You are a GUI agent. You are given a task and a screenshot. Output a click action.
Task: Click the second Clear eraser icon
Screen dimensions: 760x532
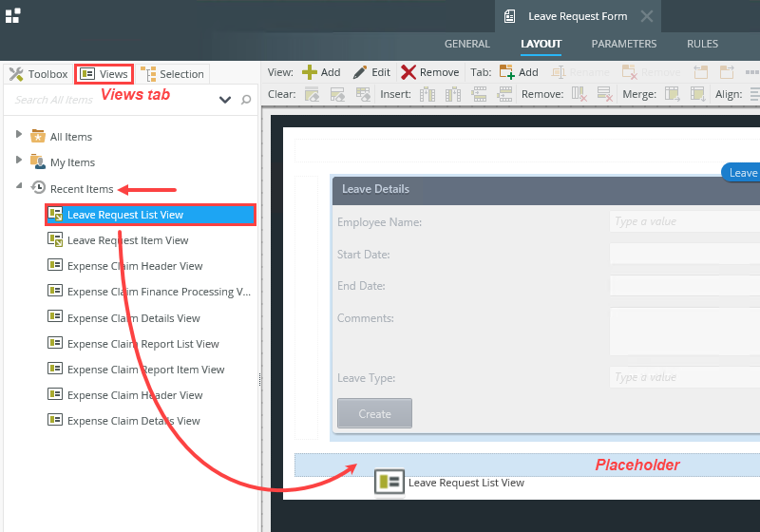[337, 94]
